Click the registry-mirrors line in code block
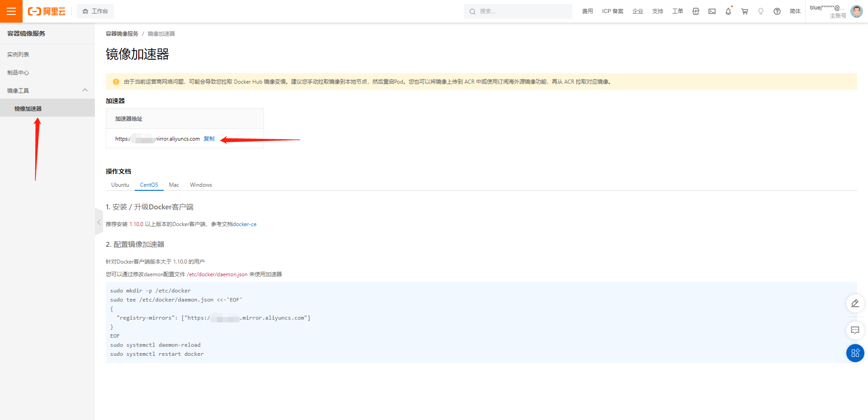The image size is (868, 420). 213,318
